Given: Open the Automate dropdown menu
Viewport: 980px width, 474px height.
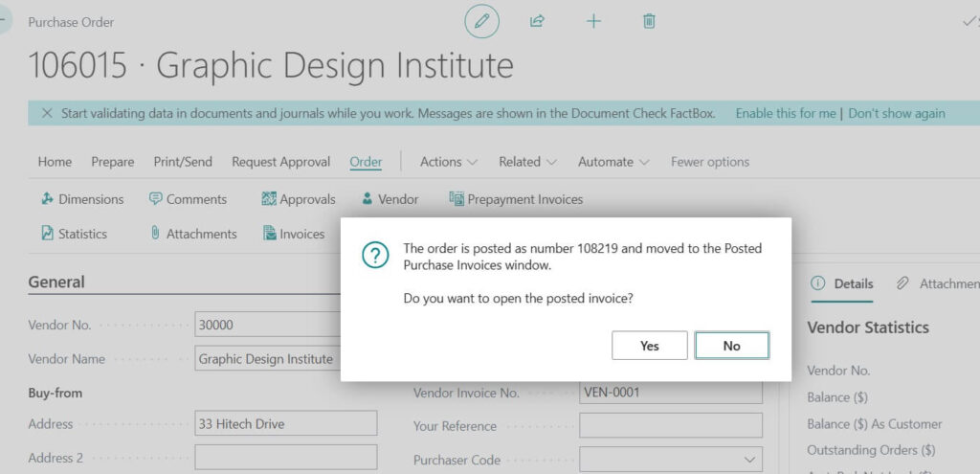Looking at the screenshot, I should pos(613,162).
